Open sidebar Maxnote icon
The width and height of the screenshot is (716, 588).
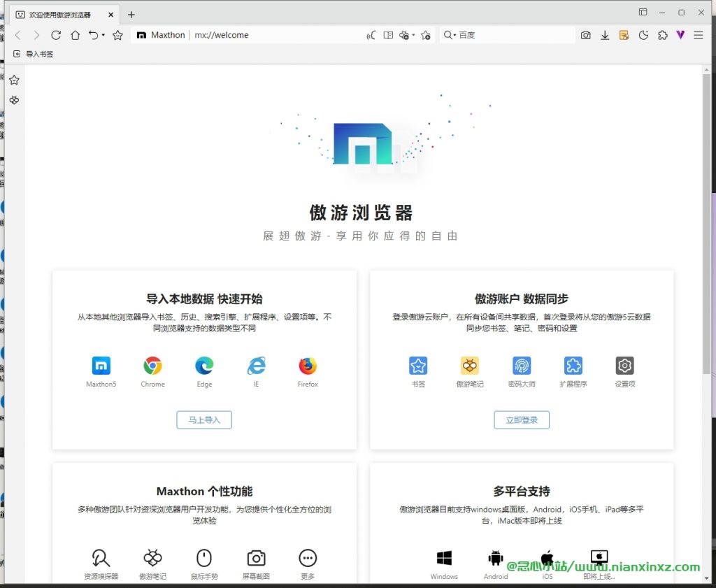click(x=14, y=100)
